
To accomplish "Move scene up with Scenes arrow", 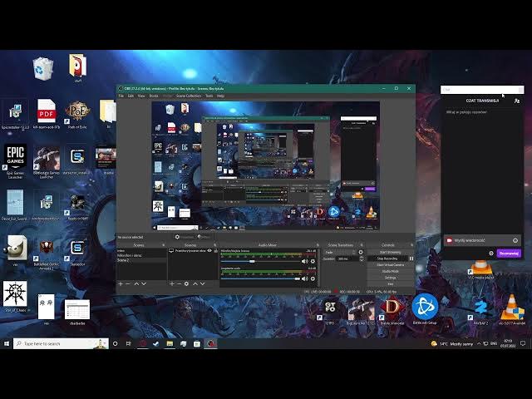I will click(x=136, y=283).
